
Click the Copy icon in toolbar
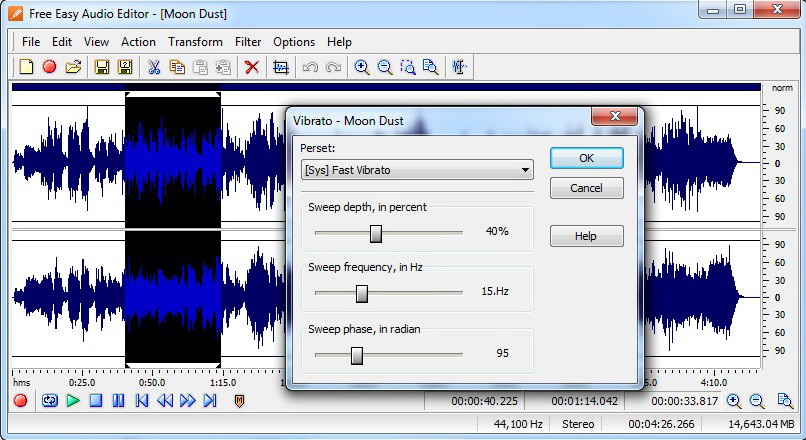[177, 67]
